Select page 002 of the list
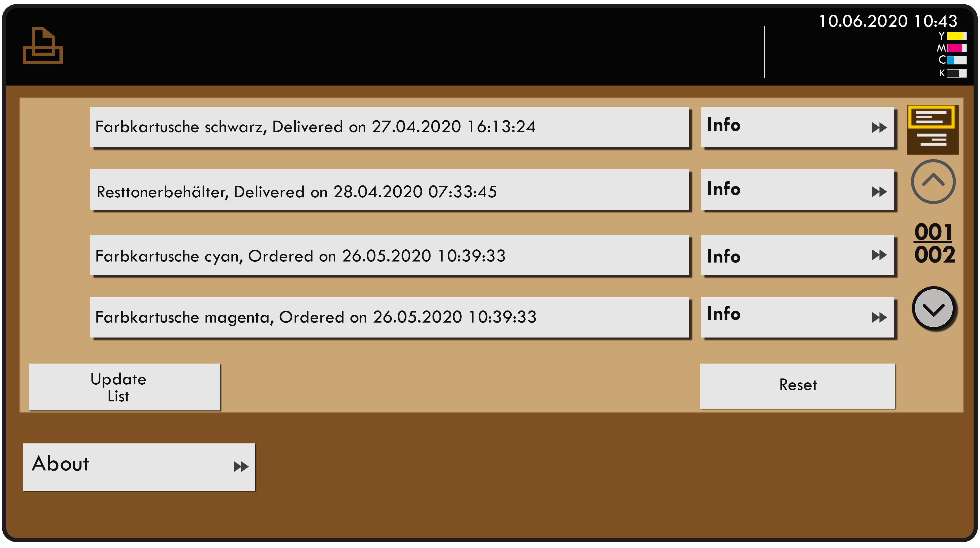Image resolution: width=980 pixels, height=548 pixels. 934,309
